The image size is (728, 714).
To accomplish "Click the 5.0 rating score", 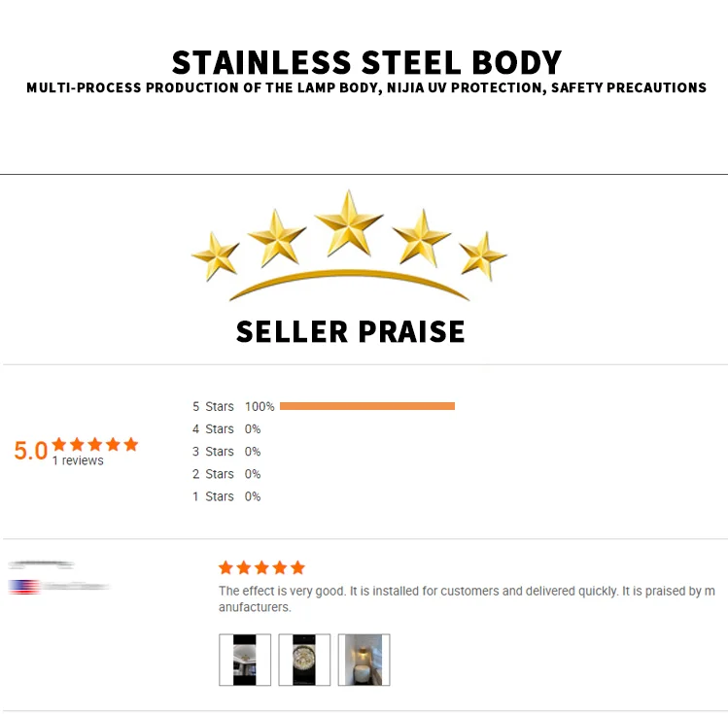I will pyautogui.click(x=30, y=451).
